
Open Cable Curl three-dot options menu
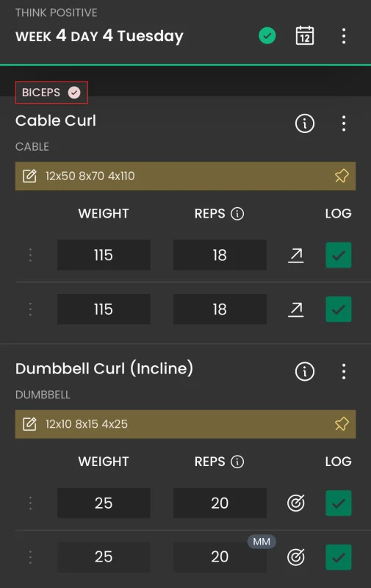[x=344, y=123]
